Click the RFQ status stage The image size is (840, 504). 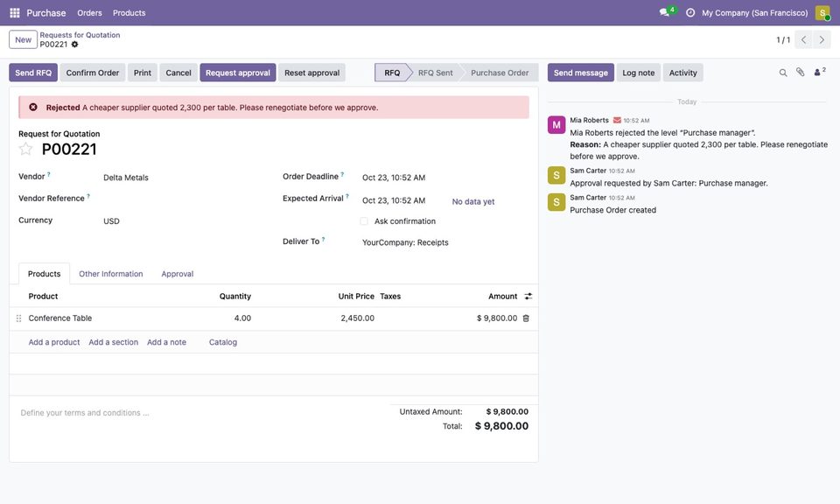point(392,73)
